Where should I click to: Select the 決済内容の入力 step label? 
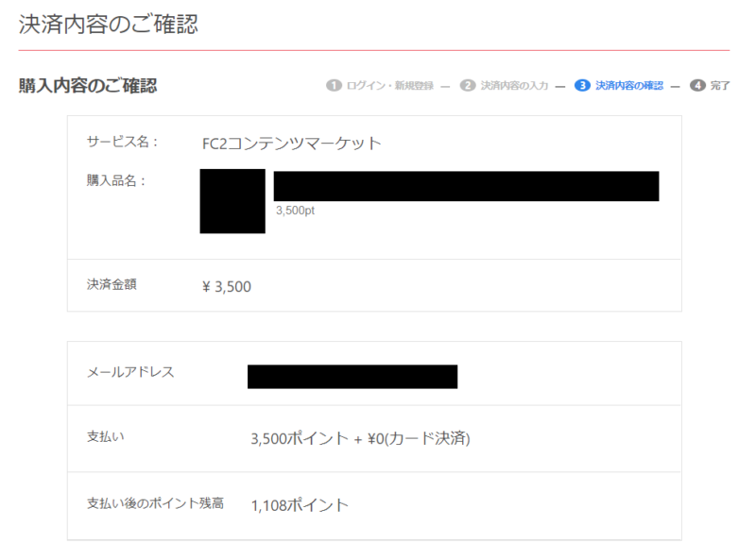tap(514, 86)
